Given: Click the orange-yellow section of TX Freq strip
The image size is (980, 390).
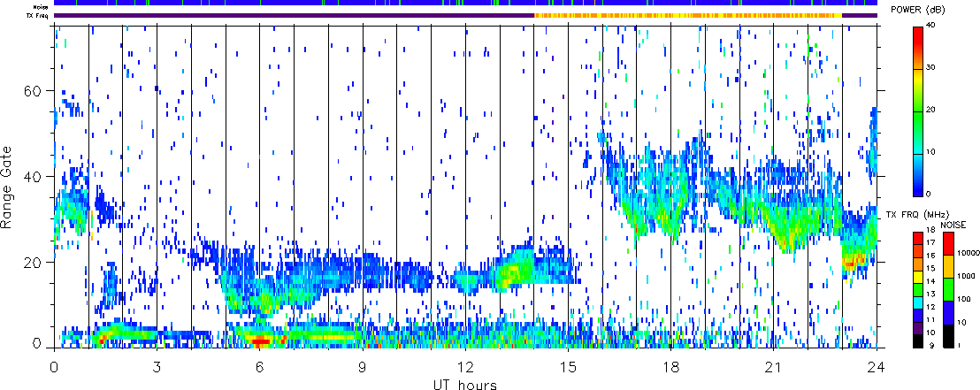Looking at the screenshot, I should coord(688,16).
